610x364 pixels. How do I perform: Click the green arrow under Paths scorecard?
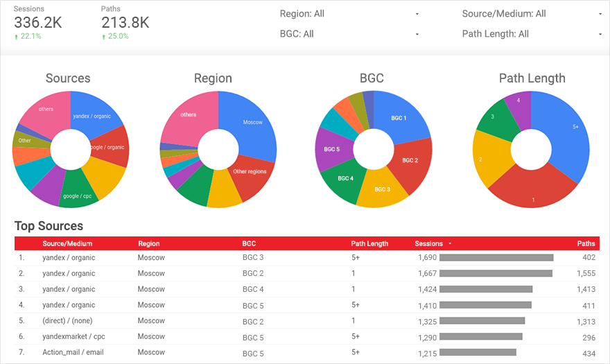click(x=104, y=37)
